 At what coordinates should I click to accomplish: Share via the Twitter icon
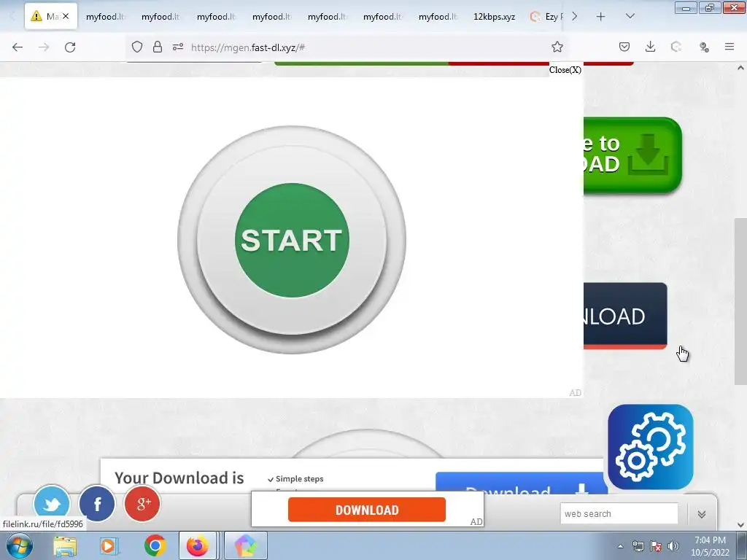click(x=52, y=503)
